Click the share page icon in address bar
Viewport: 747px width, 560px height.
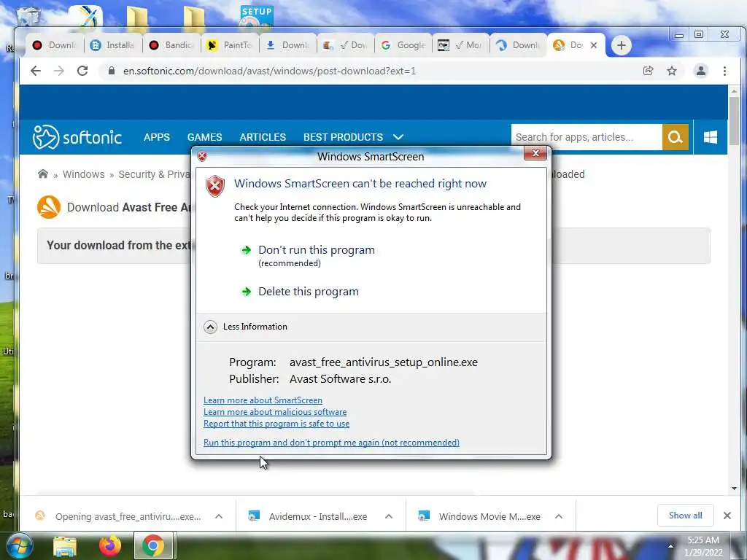click(x=648, y=71)
